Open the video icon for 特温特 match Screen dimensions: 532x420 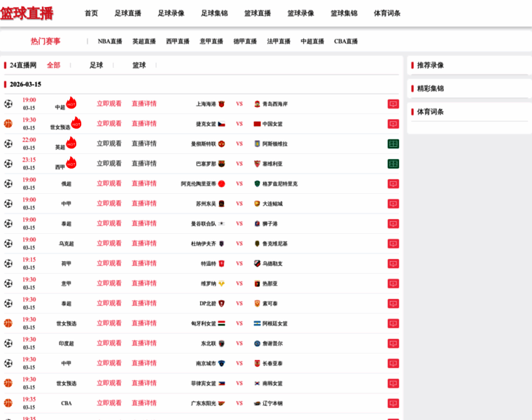[393, 264]
